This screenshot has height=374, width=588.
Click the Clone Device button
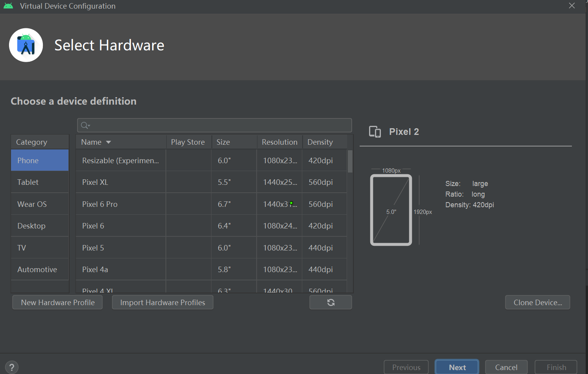(x=537, y=302)
